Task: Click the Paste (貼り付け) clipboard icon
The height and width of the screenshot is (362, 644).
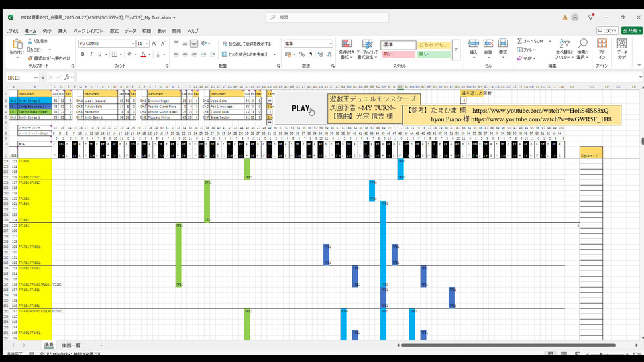Action: pos(17,44)
